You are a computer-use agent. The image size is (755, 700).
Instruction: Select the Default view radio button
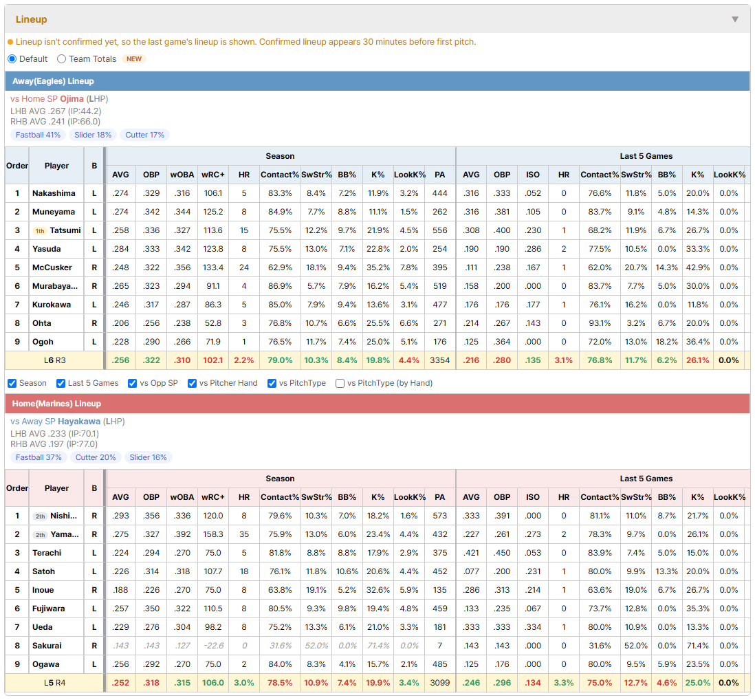click(12, 58)
